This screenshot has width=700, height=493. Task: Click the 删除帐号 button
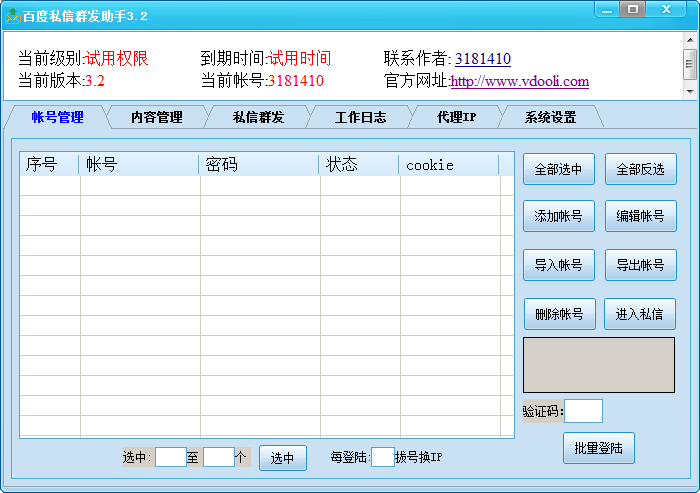(559, 314)
